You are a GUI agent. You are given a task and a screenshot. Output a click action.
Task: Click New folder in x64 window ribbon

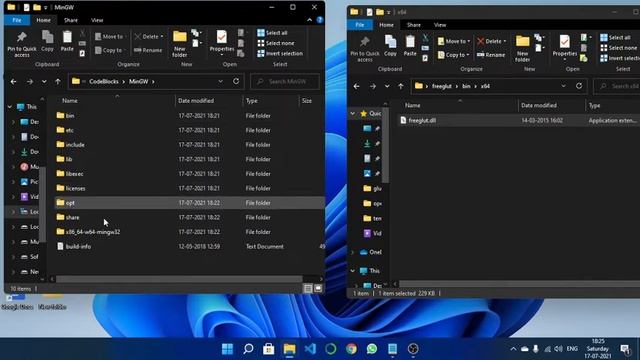(x=522, y=49)
